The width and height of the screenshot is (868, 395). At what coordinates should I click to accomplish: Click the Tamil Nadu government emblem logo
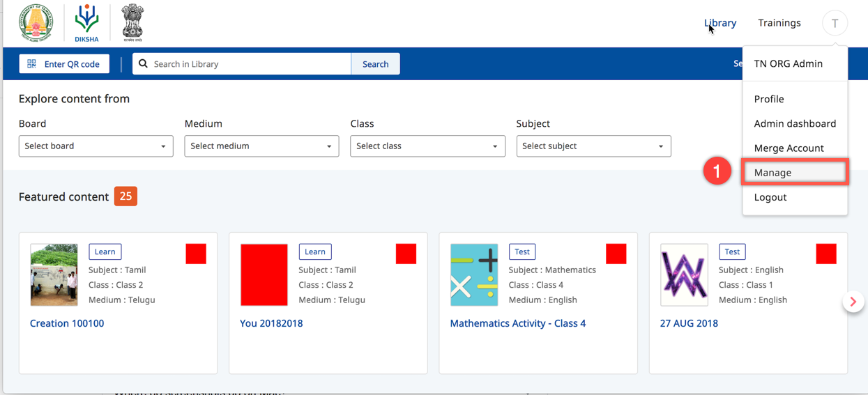pyautogui.click(x=36, y=22)
